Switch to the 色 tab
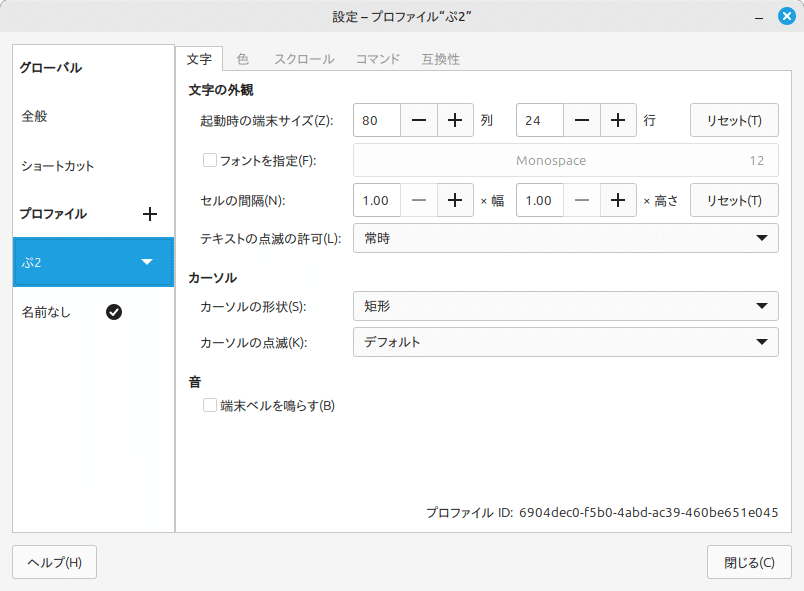The image size is (804, 591). (242, 59)
